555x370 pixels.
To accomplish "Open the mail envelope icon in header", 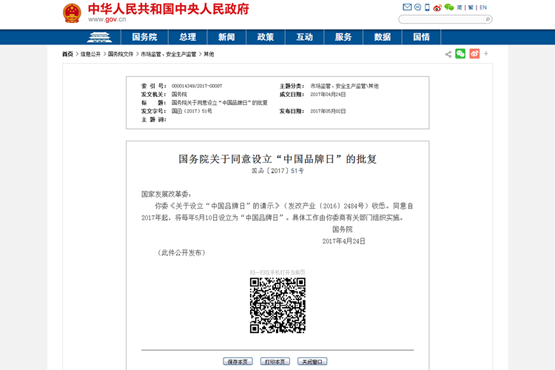I will pos(407,7).
